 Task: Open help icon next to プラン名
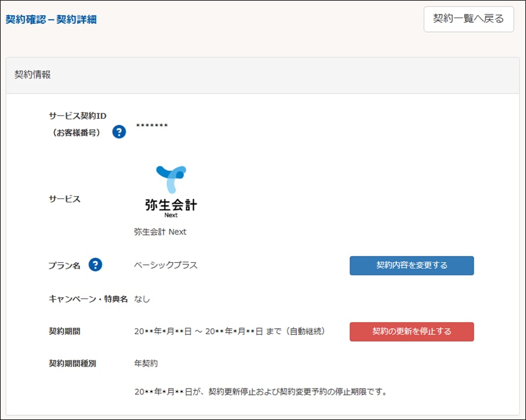(x=95, y=265)
